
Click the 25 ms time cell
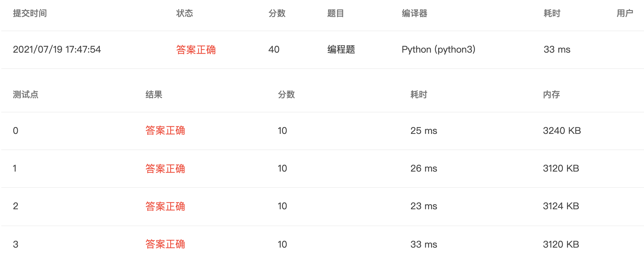[424, 131]
